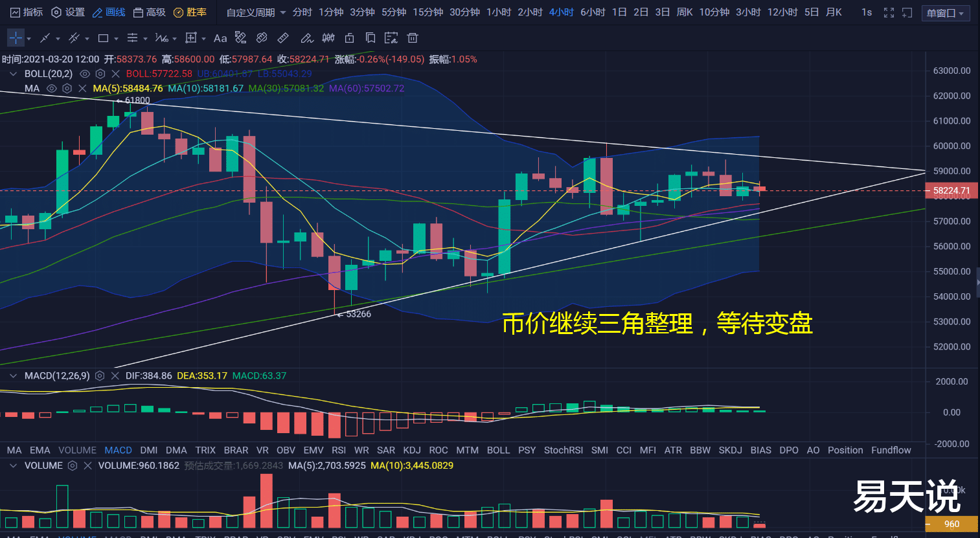Collapse the VOLUME panel chevron
This screenshot has width=980, height=538.
coord(13,465)
